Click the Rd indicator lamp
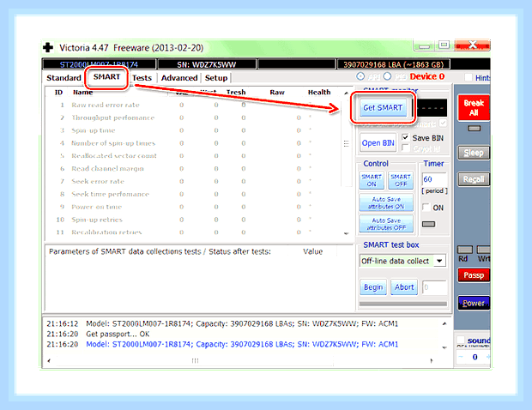Viewport: 532px width, 410px height. pos(465,250)
